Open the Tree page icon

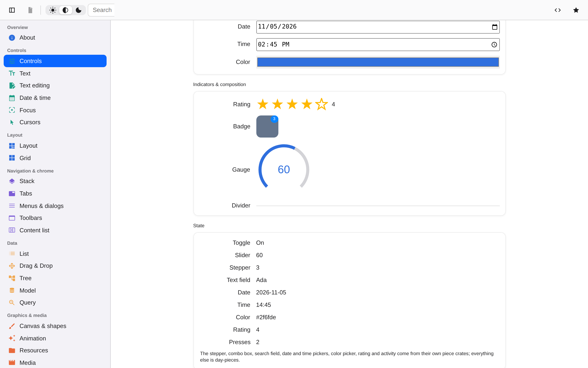click(12, 278)
